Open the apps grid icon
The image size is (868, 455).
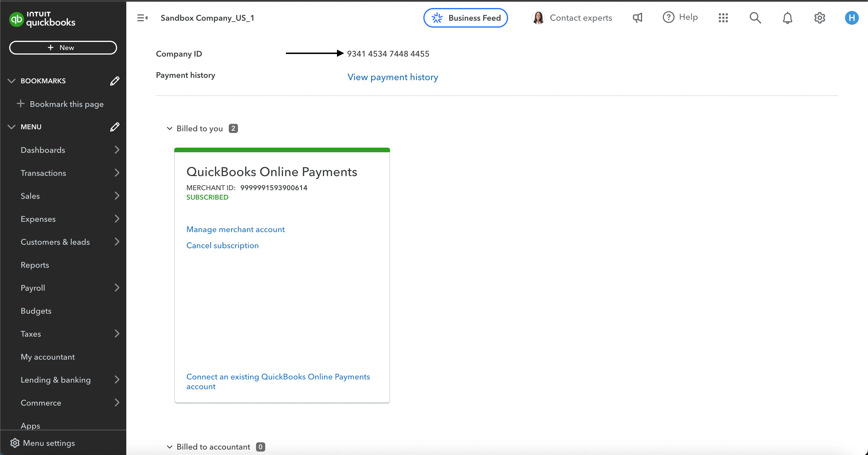723,18
